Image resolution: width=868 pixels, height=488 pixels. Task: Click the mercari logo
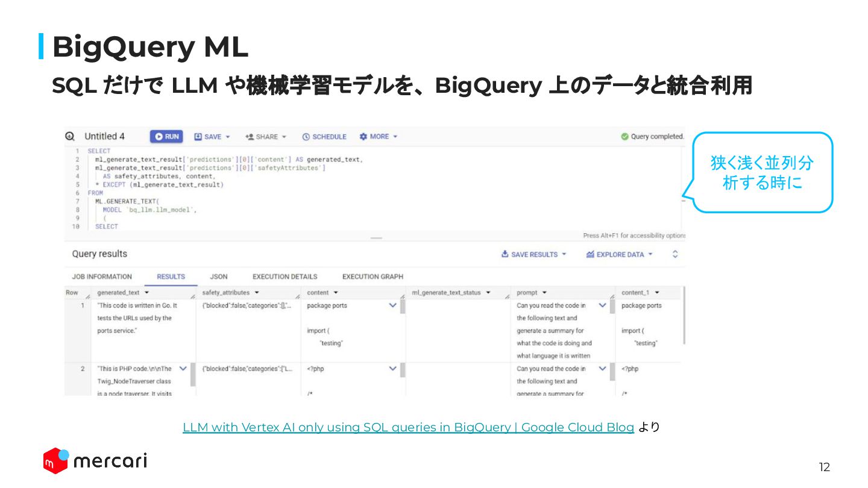pos(95,461)
